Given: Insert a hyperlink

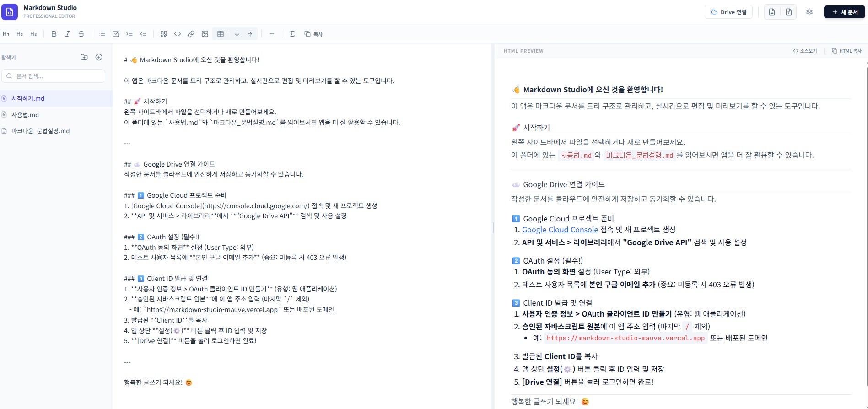Looking at the screenshot, I should (x=191, y=34).
